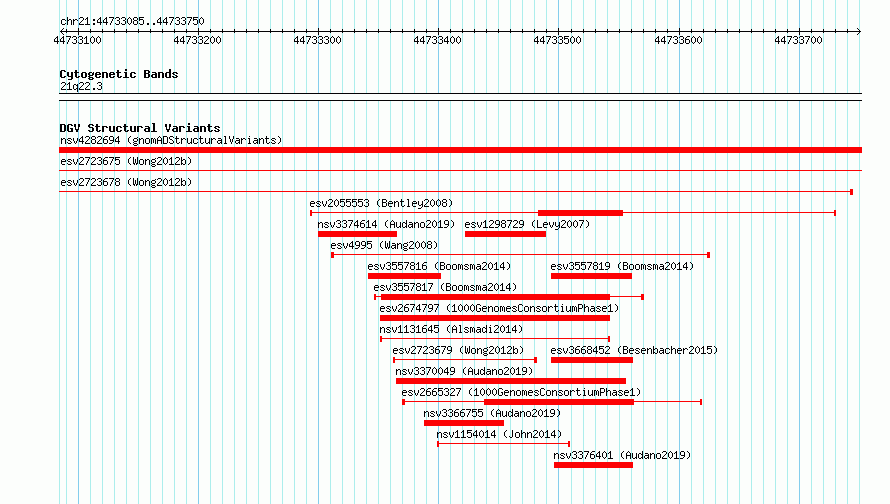Click nsv1154014 (John2014) label

click(x=499, y=434)
